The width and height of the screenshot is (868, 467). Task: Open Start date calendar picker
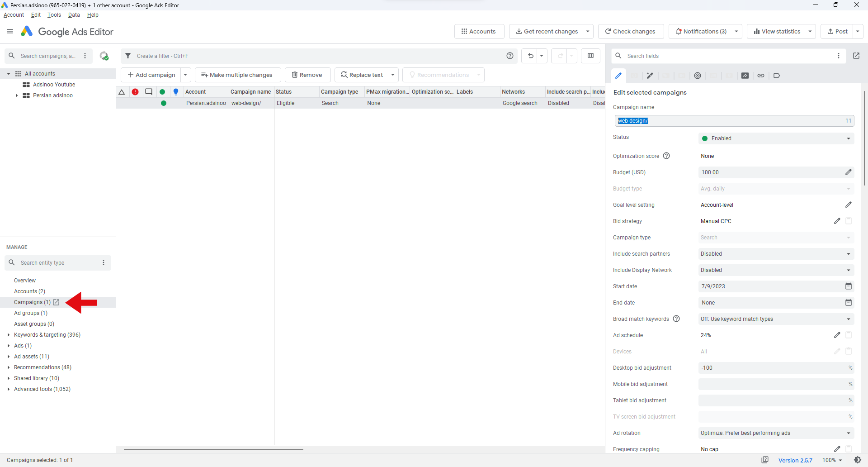pyautogui.click(x=849, y=286)
